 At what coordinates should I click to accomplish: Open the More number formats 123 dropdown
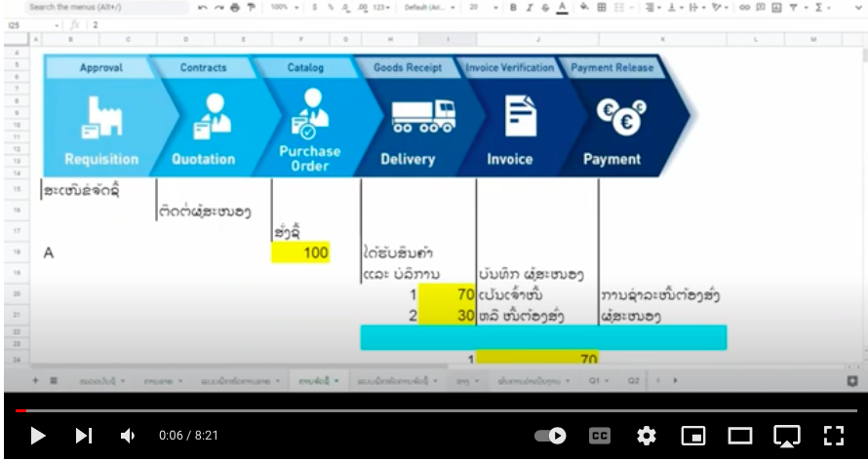pyautogui.click(x=381, y=7)
